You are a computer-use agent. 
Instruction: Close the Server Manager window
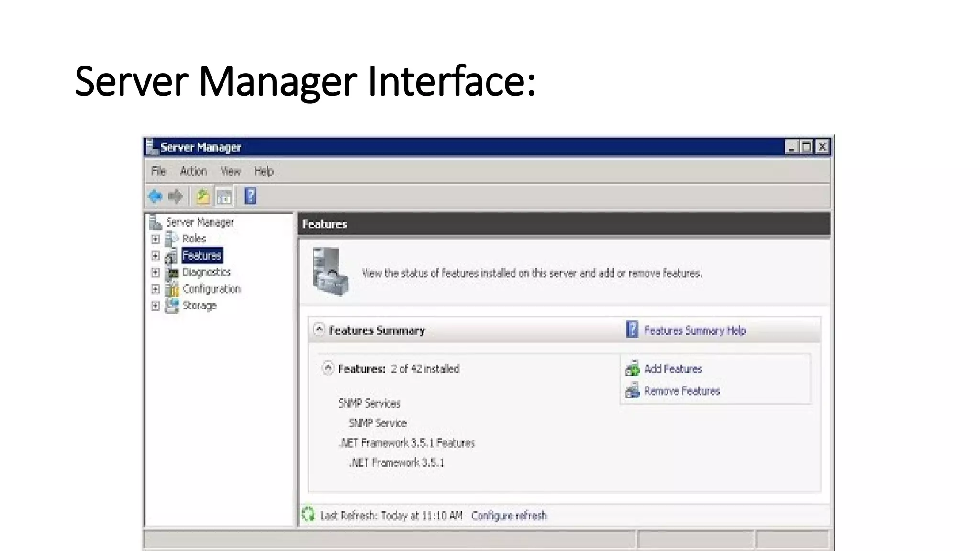[823, 147]
